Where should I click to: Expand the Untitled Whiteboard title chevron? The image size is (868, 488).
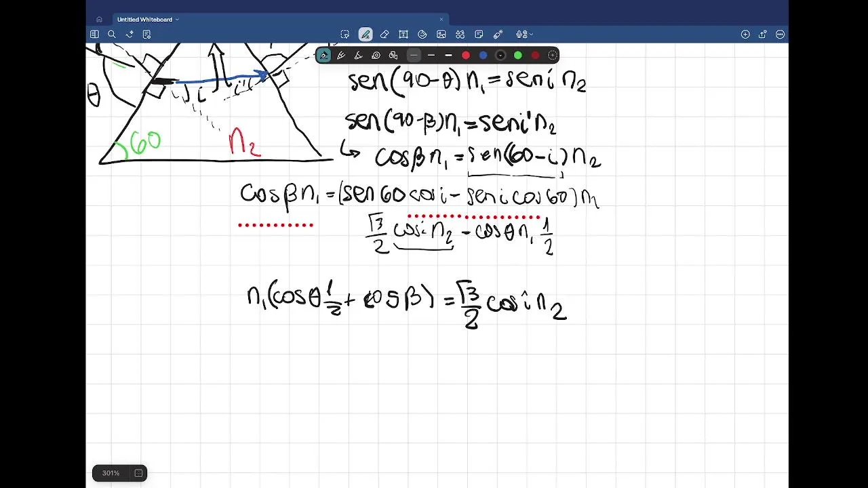coord(178,20)
